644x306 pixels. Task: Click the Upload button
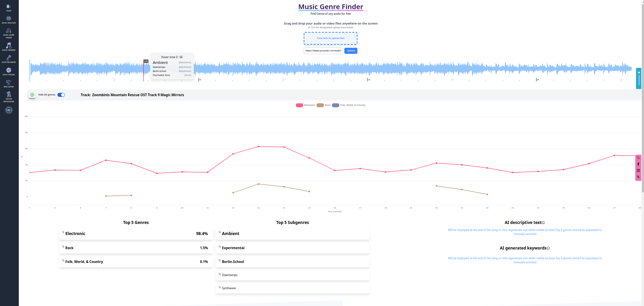pos(351,51)
